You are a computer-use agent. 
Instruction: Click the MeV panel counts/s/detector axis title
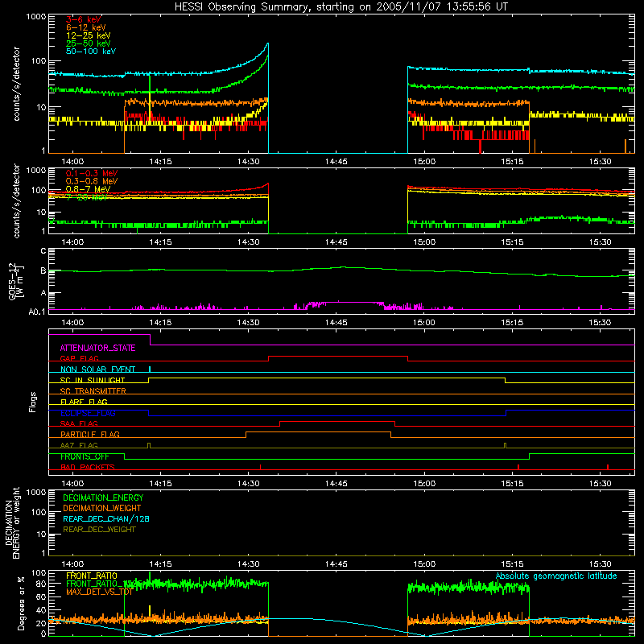pos(16,200)
